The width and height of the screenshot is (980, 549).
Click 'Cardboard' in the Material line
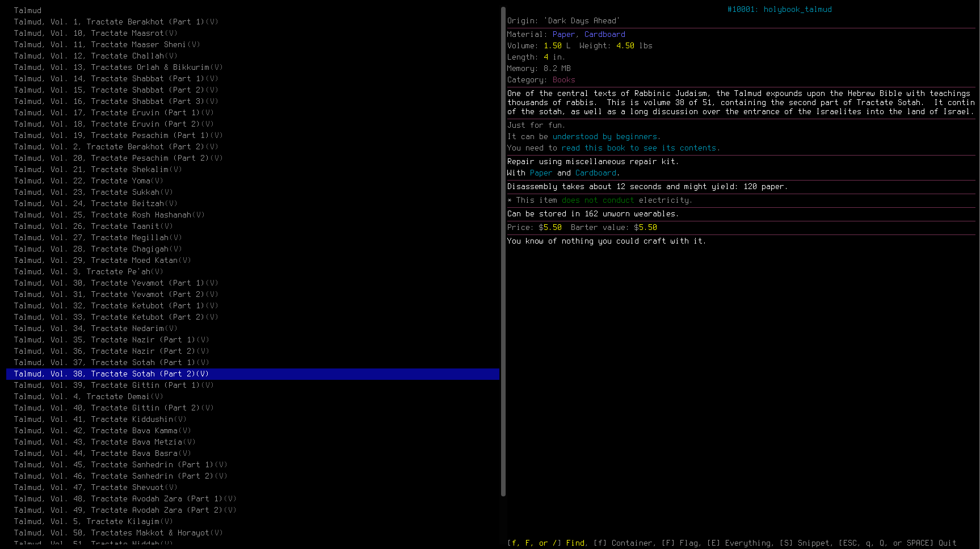pyautogui.click(x=605, y=34)
